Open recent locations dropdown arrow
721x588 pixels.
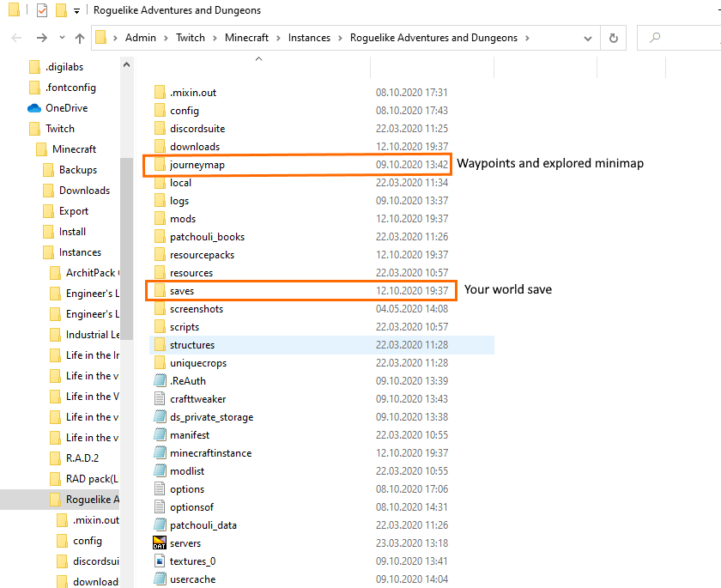[x=62, y=38]
